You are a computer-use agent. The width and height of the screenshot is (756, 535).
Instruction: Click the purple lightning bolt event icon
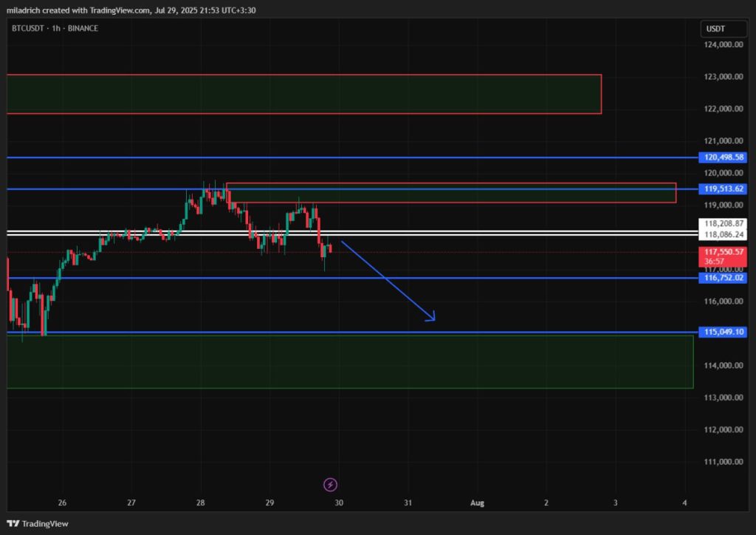[x=331, y=485]
